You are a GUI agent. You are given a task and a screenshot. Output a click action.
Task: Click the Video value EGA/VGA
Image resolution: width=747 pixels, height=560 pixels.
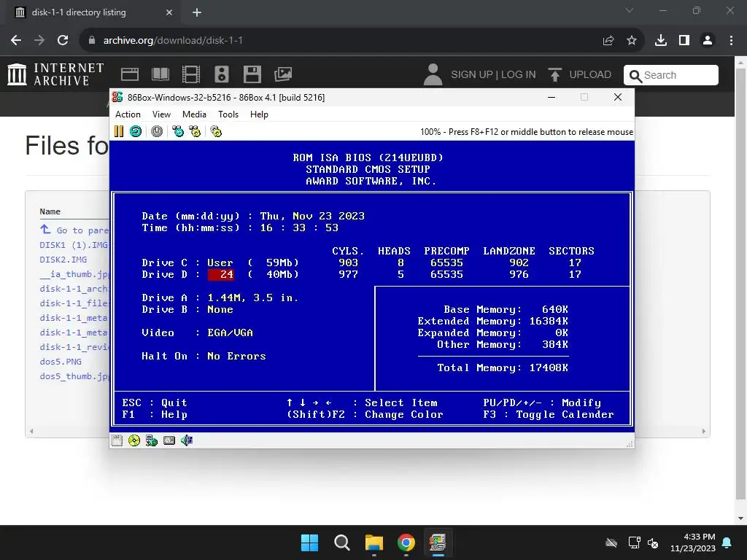[x=230, y=332]
